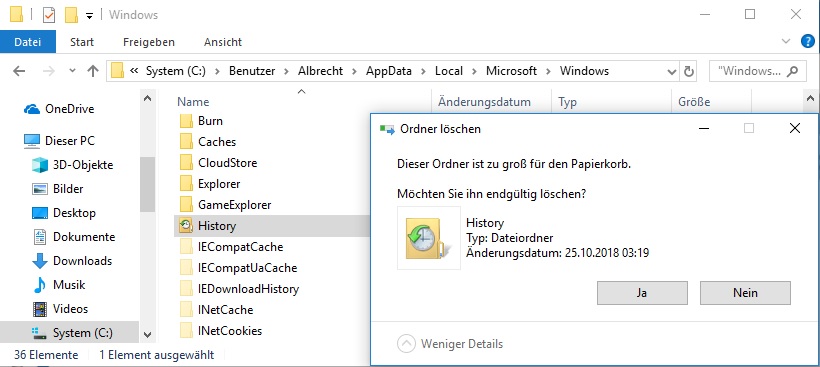Close the Ordner löschen dialog
Image resolution: width=820 pixels, height=367 pixels.
[x=794, y=128]
